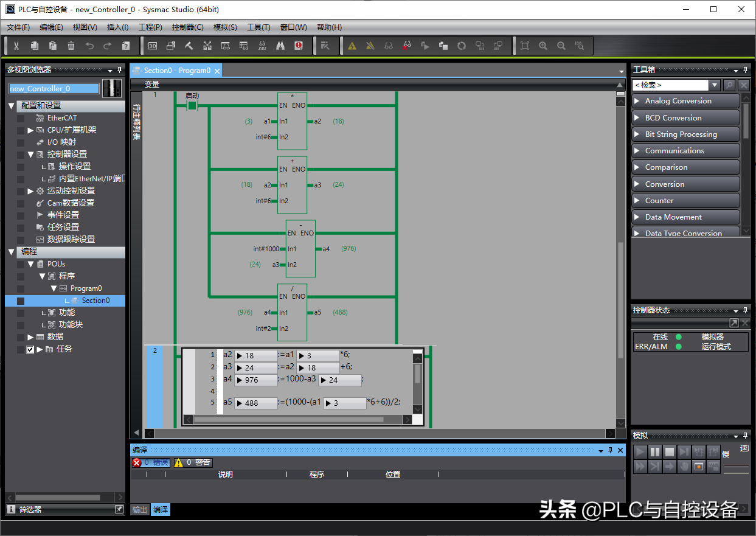Toggle the checkbox next to EtherCAT
Image resolution: width=756 pixels, height=536 pixels.
click(x=21, y=118)
